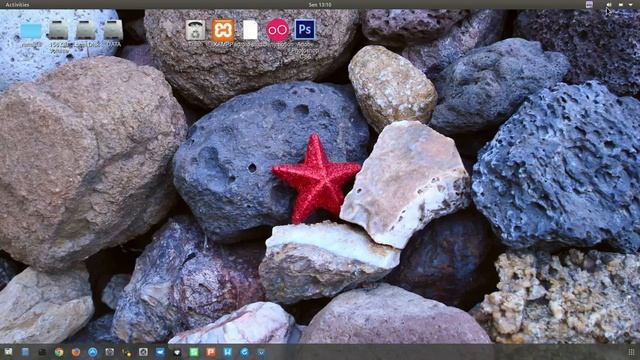This screenshot has height=360, width=640.
Task: Click the purple keyboard indicator in top panel
Action: 589,4
